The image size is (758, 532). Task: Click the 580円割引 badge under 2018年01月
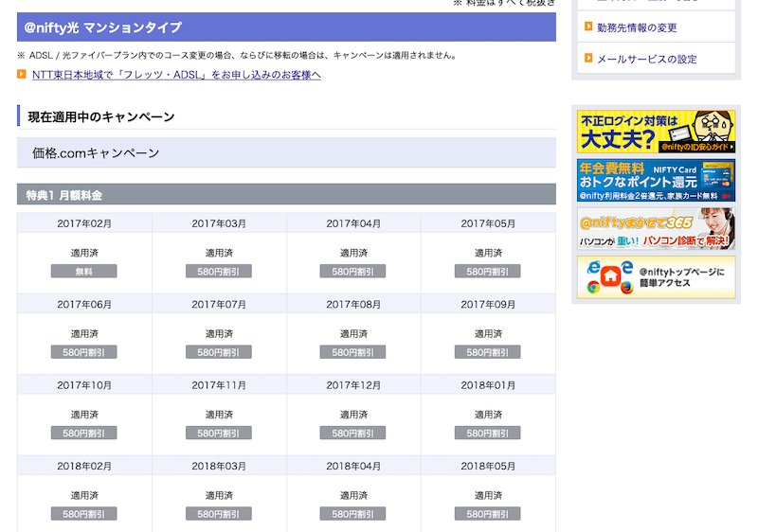tap(487, 433)
